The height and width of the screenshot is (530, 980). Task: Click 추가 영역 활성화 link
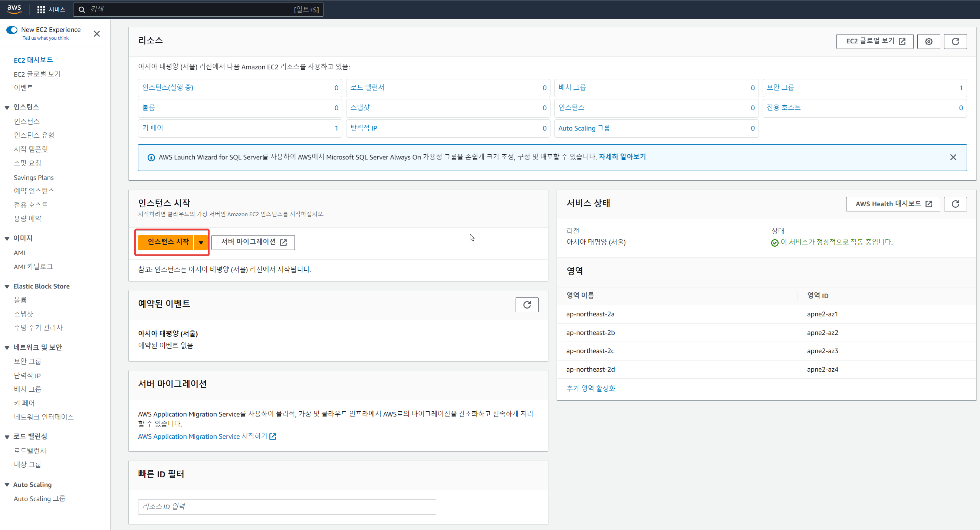[x=591, y=388]
